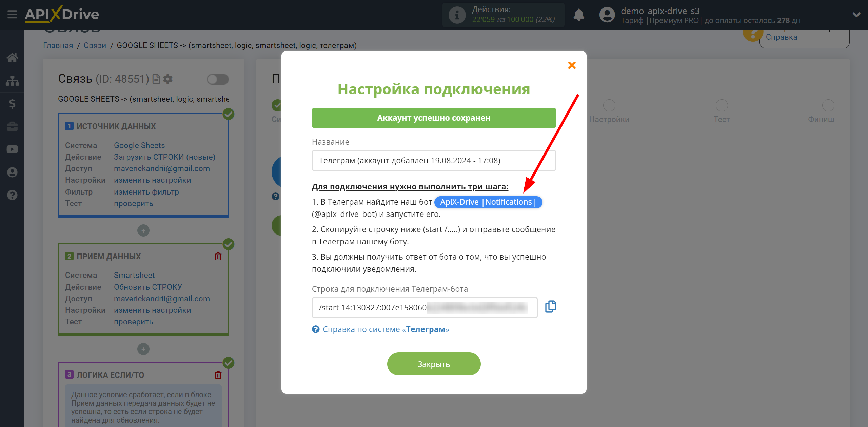
Task: Click Smartsheet проверить test link
Action: (x=134, y=322)
